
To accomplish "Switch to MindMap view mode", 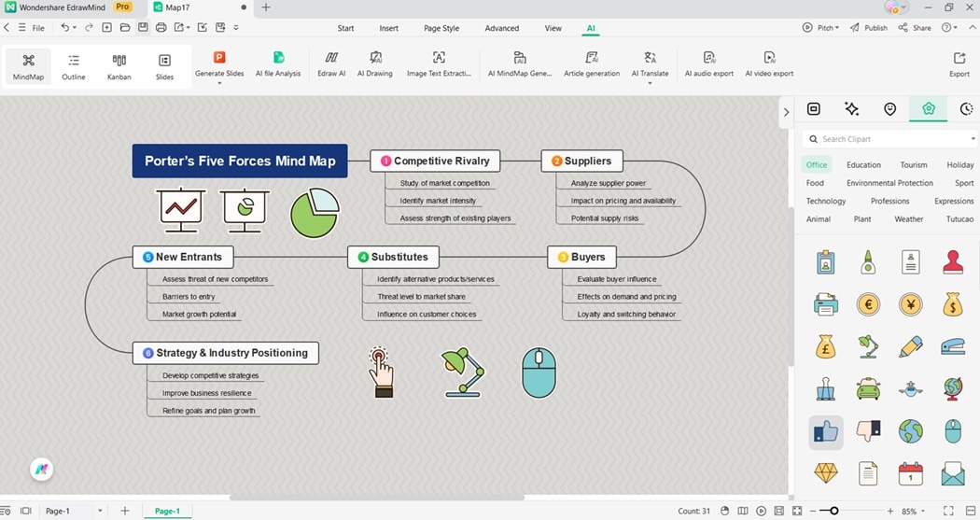I will [28, 66].
